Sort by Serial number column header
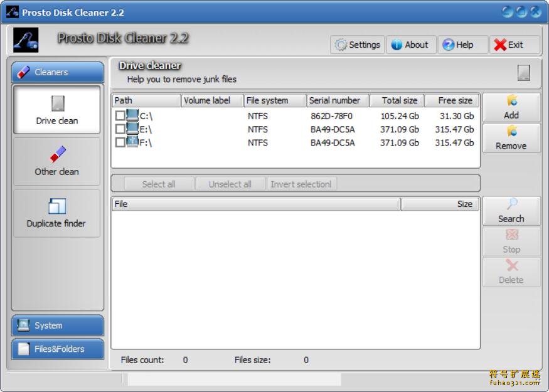This screenshot has height=392, width=549. click(338, 100)
